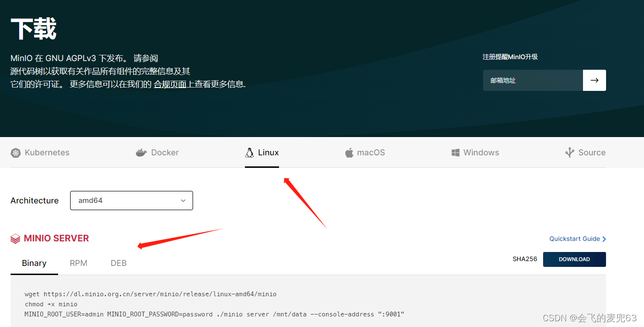Select the Binary package tab
This screenshot has height=327, width=644.
(34, 264)
